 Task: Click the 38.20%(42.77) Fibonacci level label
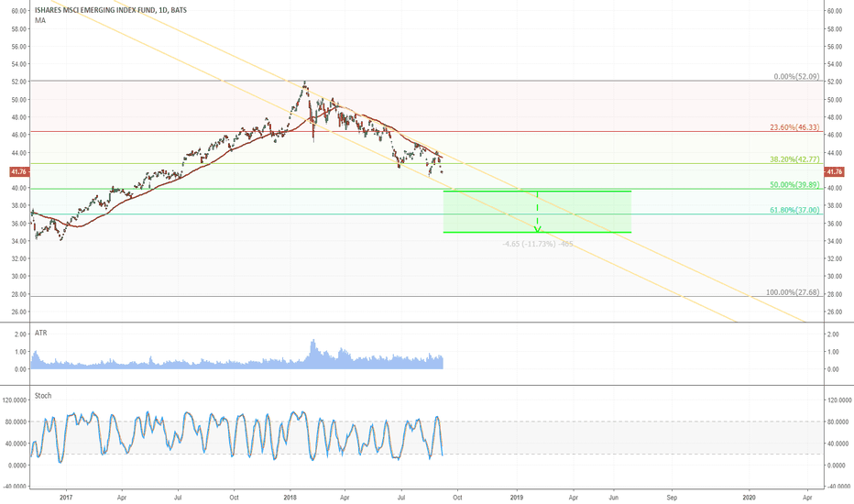tap(794, 159)
